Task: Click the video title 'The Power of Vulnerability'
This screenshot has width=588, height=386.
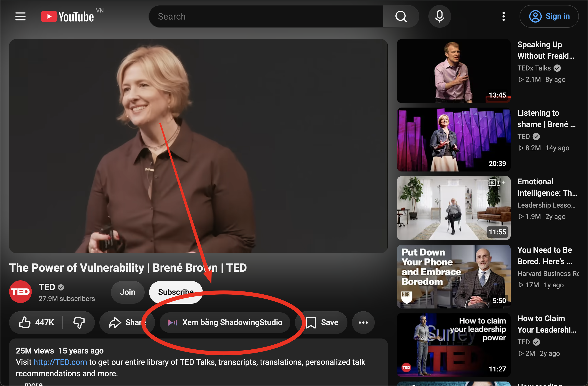Action: pos(128,268)
